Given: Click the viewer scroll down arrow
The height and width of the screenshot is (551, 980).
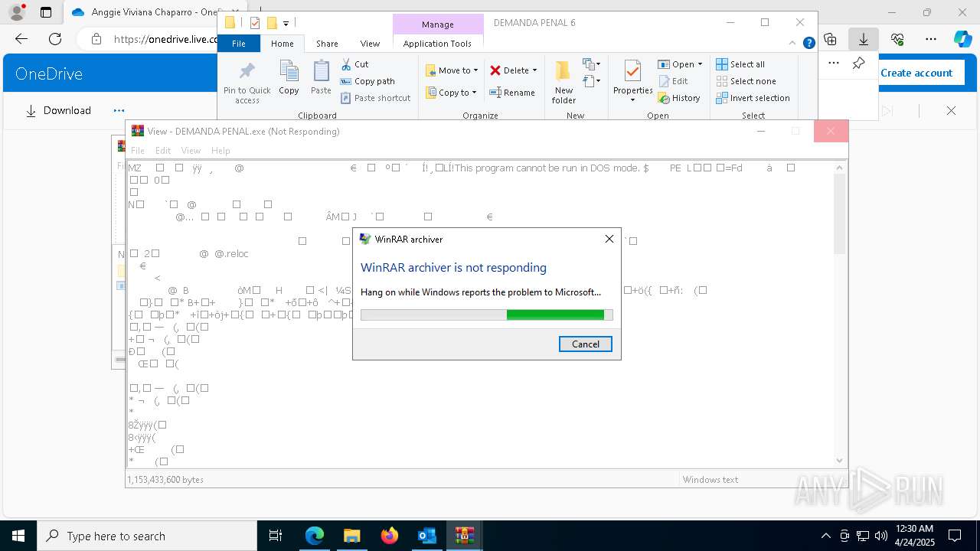Looking at the screenshot, I should click(x=840, y=460).
